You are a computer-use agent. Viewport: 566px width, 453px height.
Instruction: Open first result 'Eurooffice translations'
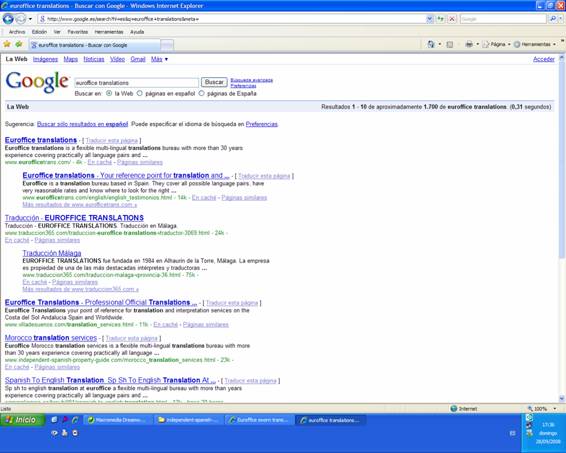coord(41,140)
